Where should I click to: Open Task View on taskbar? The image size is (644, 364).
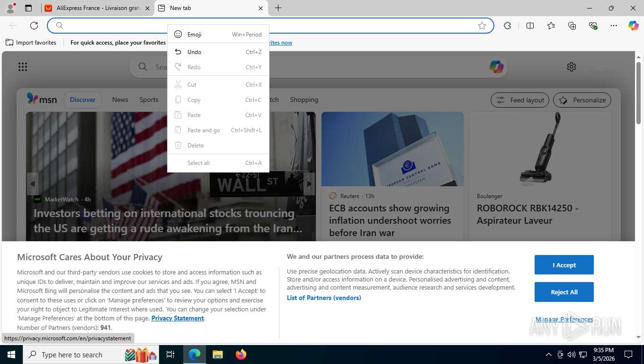[x=170, y=355]
